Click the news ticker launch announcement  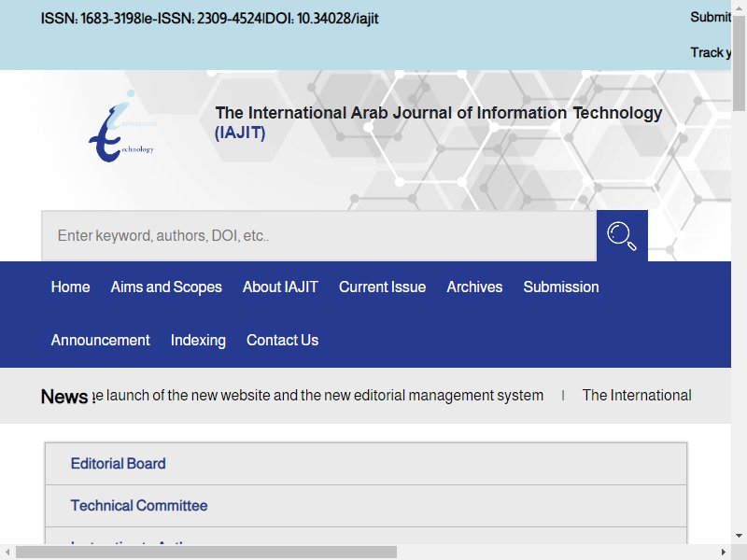tap(318, 396)
